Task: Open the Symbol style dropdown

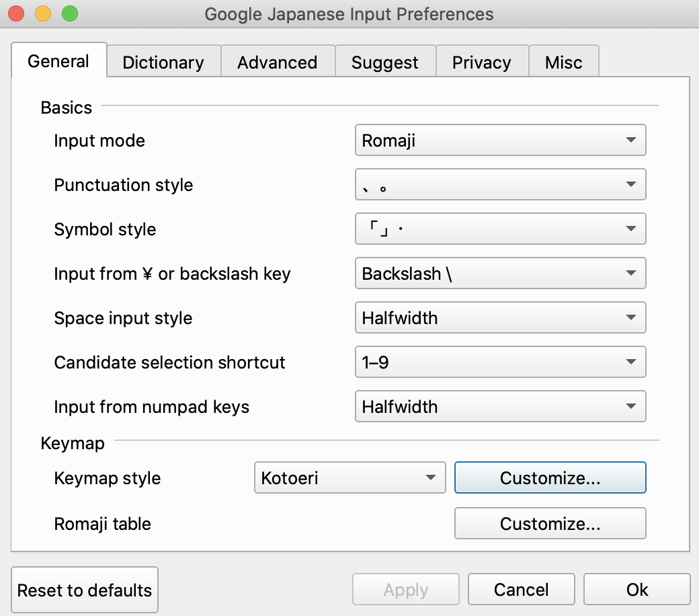Action: coord(500,229)
